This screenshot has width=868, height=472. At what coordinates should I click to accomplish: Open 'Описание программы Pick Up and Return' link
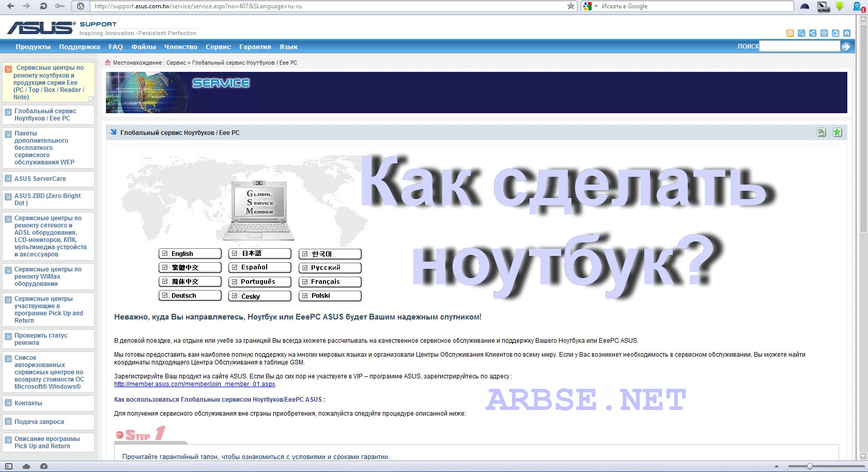click(47, 443)
